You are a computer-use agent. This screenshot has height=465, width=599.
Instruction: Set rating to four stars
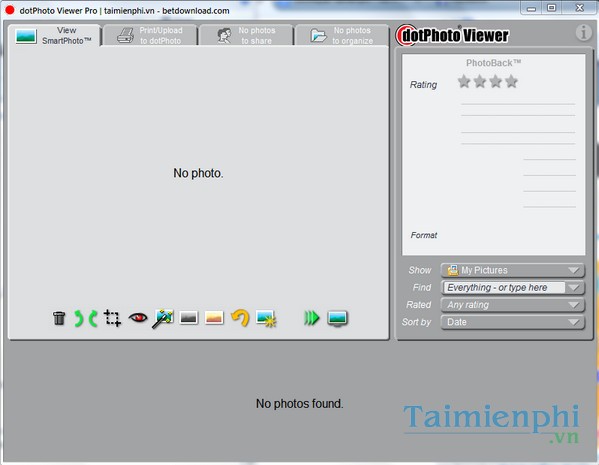click(511, 81)
